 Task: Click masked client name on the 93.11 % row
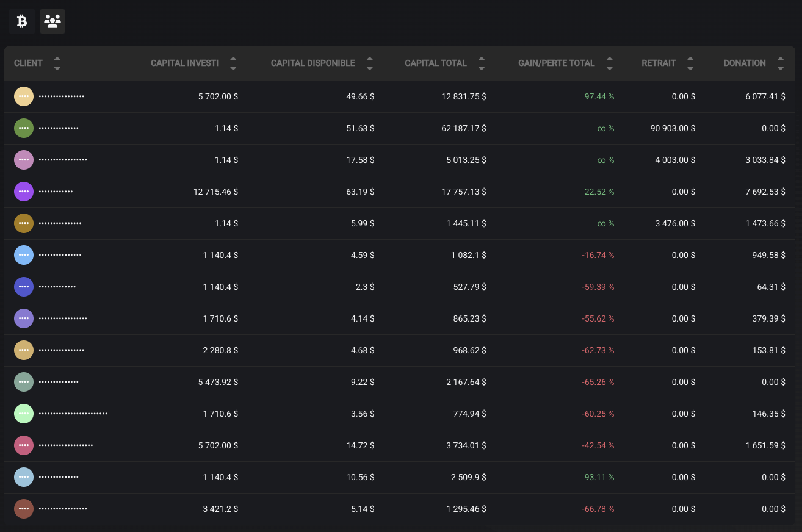click(x=59, y=477)
